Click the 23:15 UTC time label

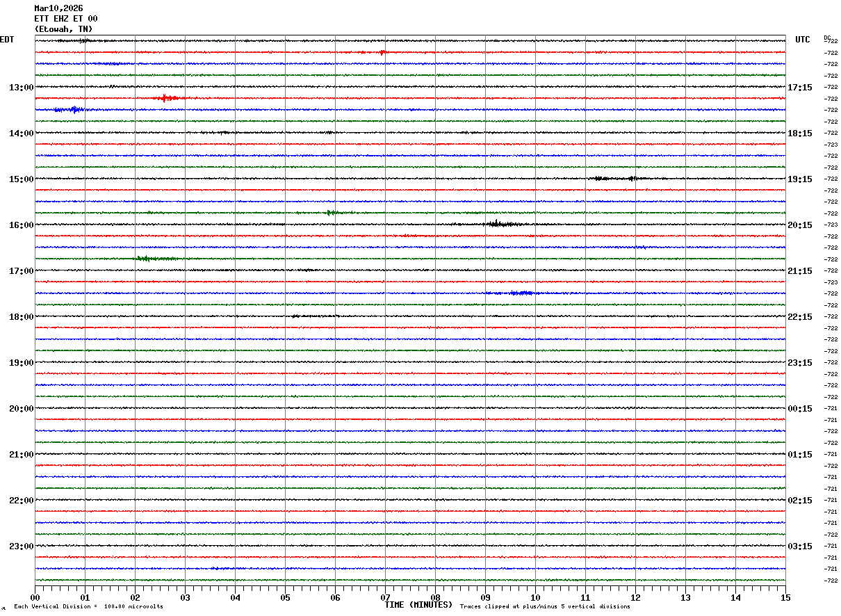pyautogui.click(x=800, y=363)
